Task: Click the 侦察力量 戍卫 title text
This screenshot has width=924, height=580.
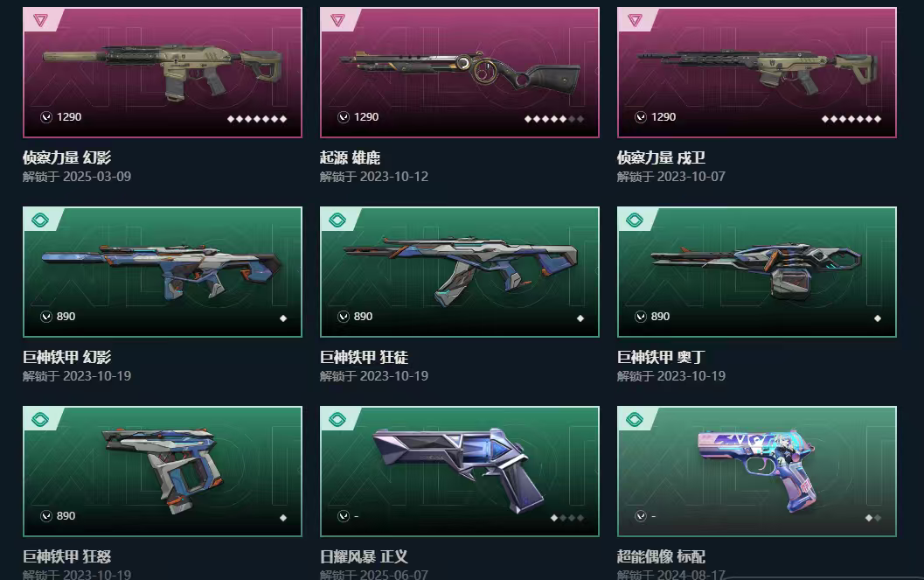Action: pos(661,157)
